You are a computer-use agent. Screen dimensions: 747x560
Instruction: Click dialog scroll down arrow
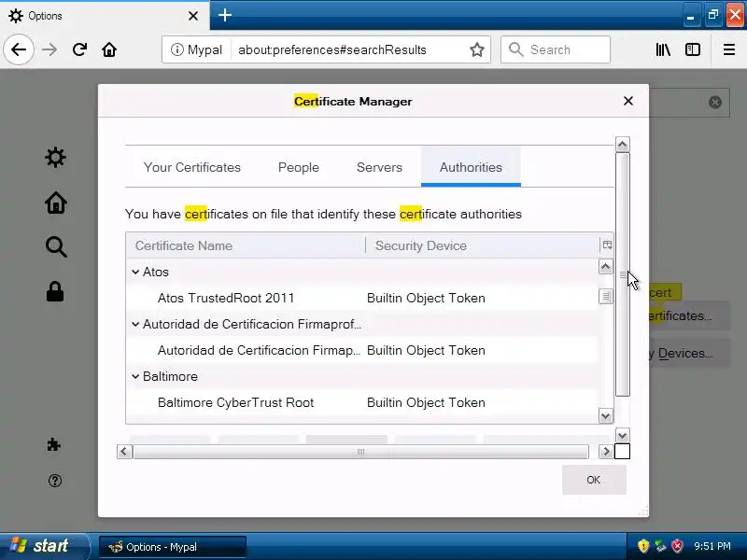(x=622, y=435)
